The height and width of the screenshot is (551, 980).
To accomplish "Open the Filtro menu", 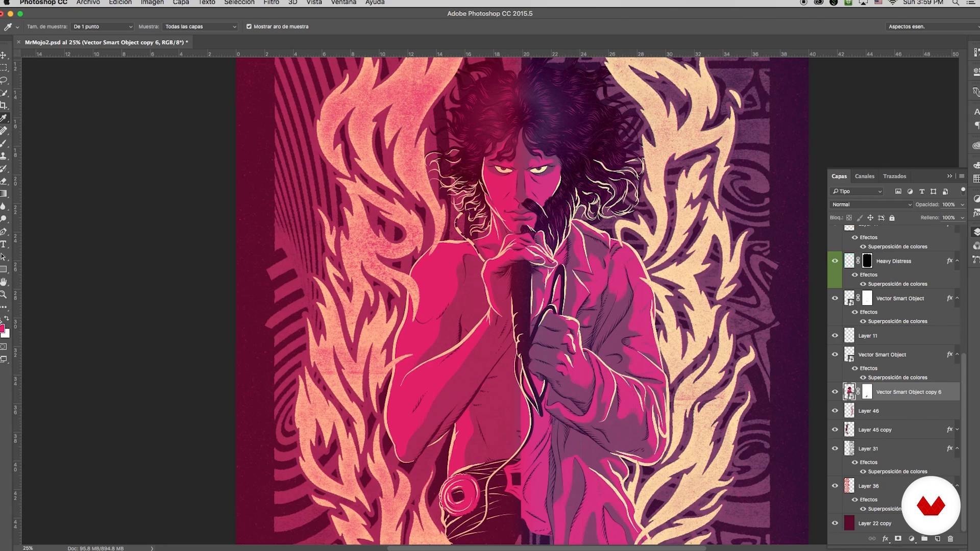I will tap(271, 3).
